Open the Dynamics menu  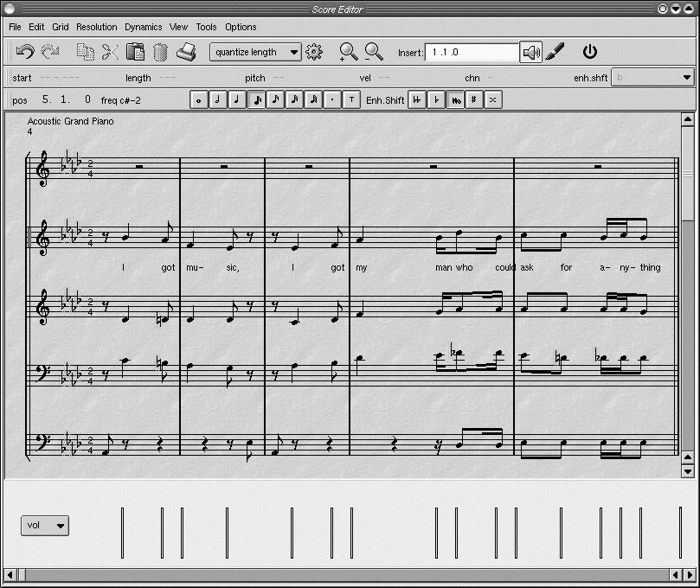(x=143, y=27)
